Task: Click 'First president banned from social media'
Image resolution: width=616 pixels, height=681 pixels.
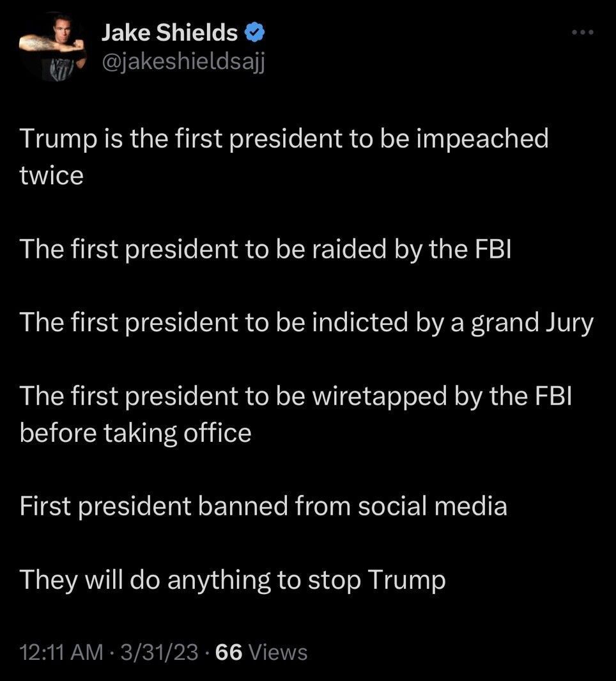Action: (x=263, y=506)
